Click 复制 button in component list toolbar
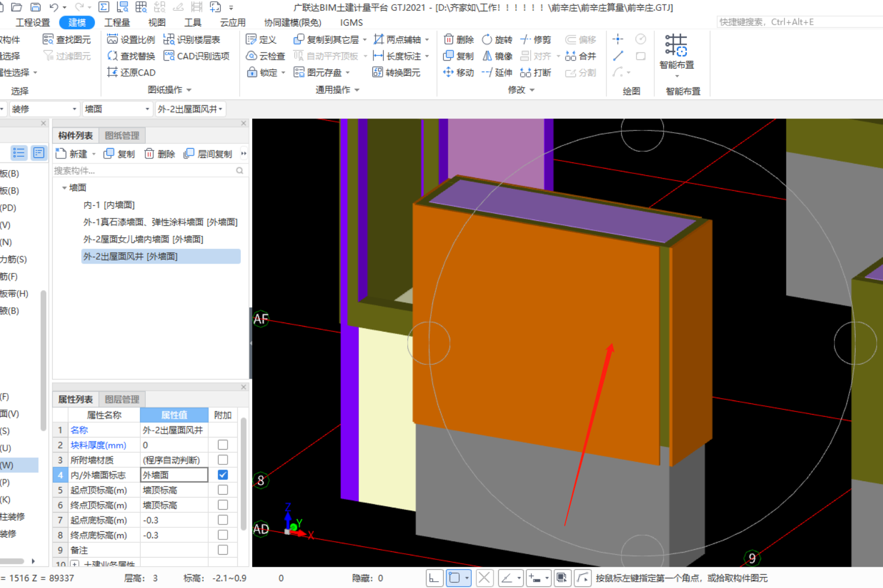883x588 pixels. tap(120, 154)
